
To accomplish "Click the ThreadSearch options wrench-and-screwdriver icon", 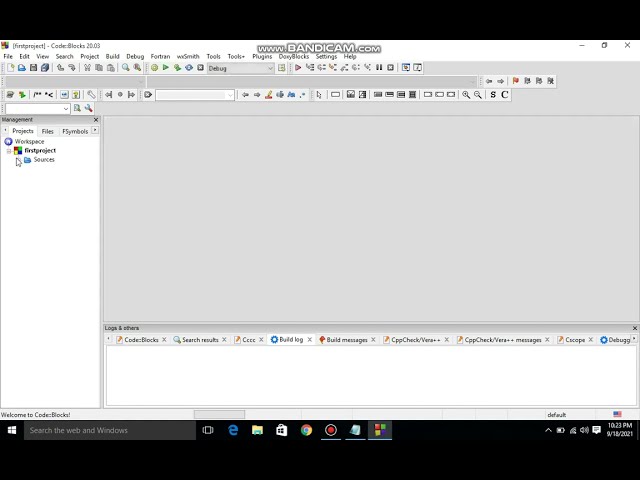I will point(89,108).
